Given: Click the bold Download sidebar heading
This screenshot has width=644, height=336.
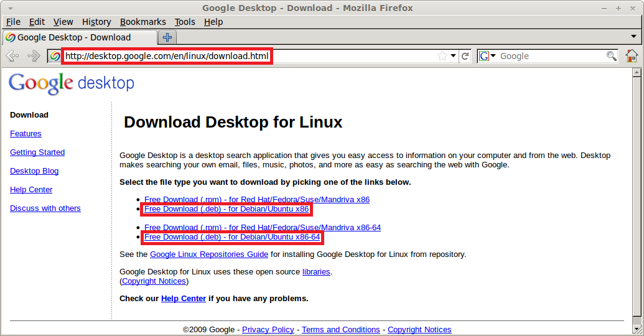Looking at the screenshot, I should pos(29,115).
